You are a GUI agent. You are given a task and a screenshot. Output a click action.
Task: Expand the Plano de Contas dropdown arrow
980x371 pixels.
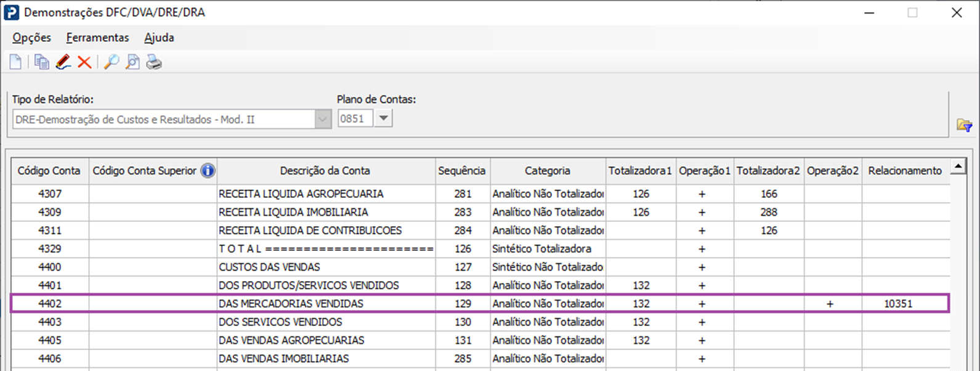pyautogui.click(x=383, y=118)
